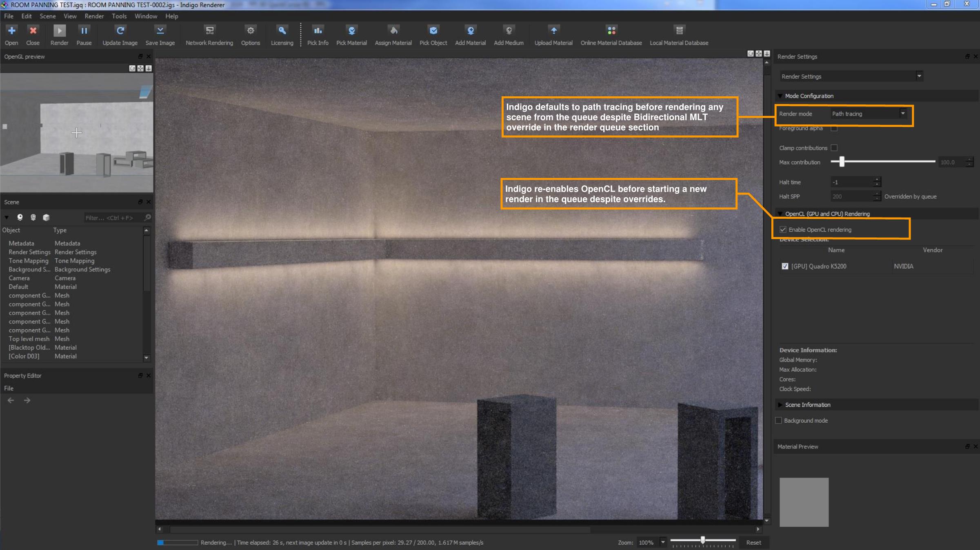Click the Save Image icon
The width and height of the screenshot is (980, 550).
pos(160,31)
